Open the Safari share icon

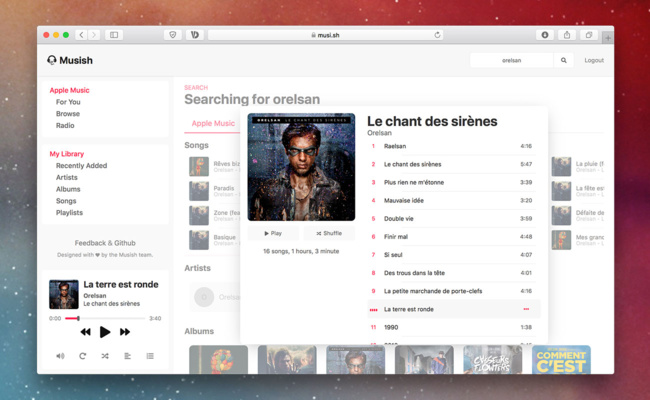coord(567,35)
